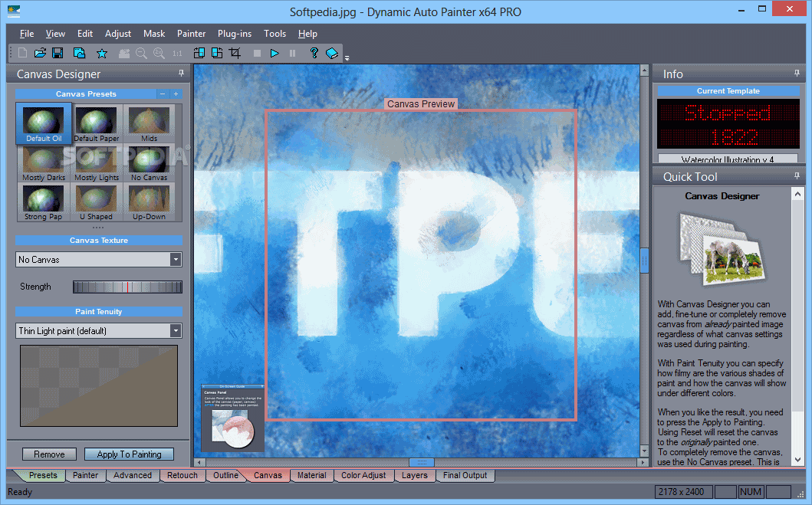Image resolution: width=812 pixels, height=505 pixels.
Task: Open the Canvas Texture dropdown
Action: [x=98, y=259]
